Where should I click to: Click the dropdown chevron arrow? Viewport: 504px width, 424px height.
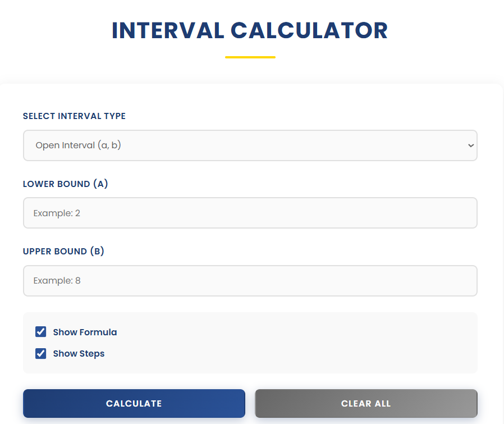[x=470, y=145]
